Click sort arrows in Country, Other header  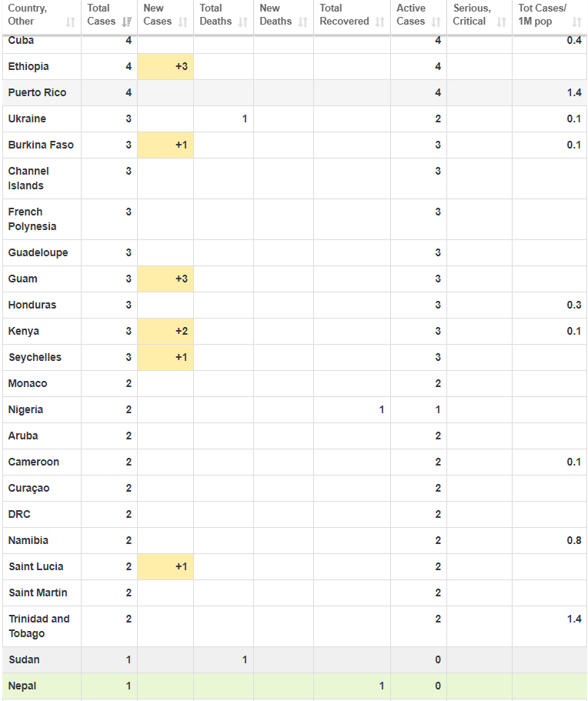pyautogui.click(x=71, y=22)
